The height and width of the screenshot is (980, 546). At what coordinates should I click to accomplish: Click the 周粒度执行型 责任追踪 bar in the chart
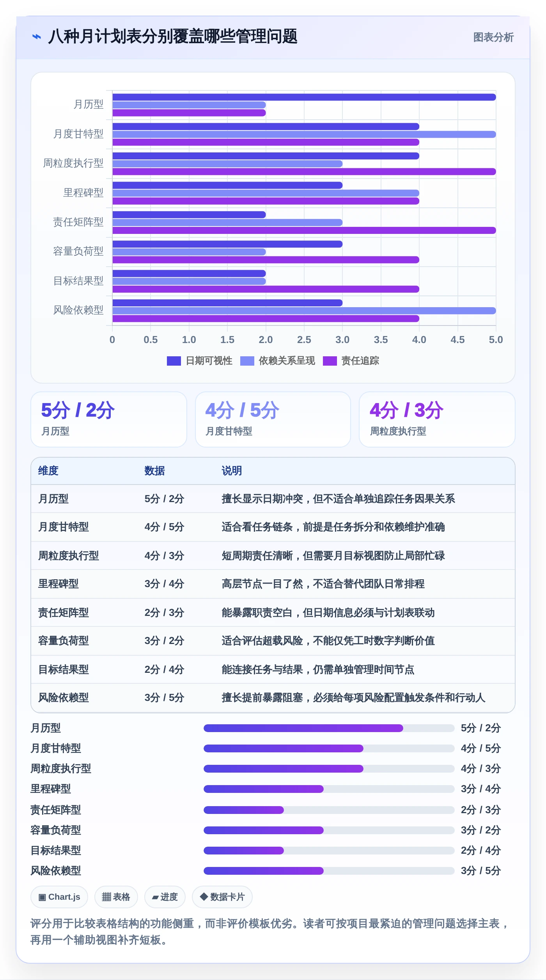pos(304,172)
